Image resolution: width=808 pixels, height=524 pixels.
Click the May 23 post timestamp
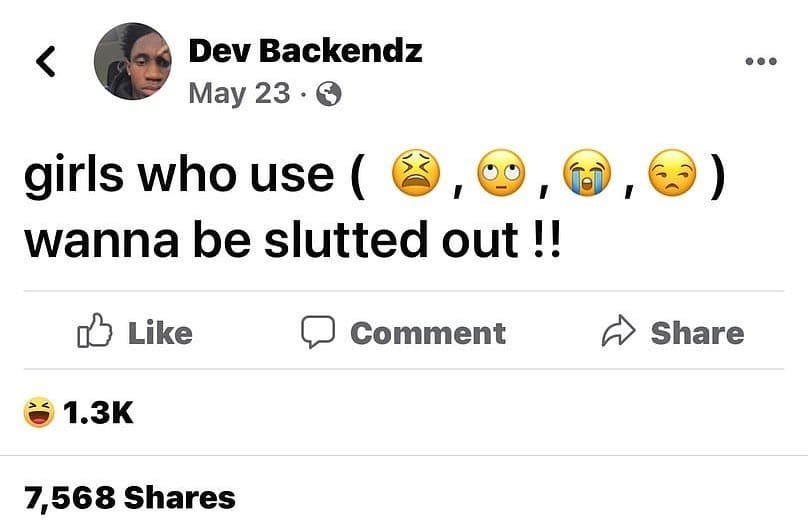tap(239, 94)
